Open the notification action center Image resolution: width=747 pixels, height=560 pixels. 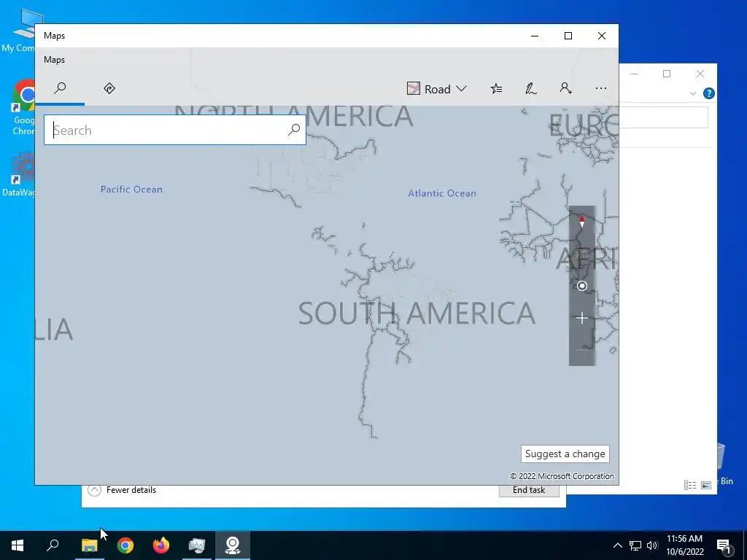tap(724, 545)
